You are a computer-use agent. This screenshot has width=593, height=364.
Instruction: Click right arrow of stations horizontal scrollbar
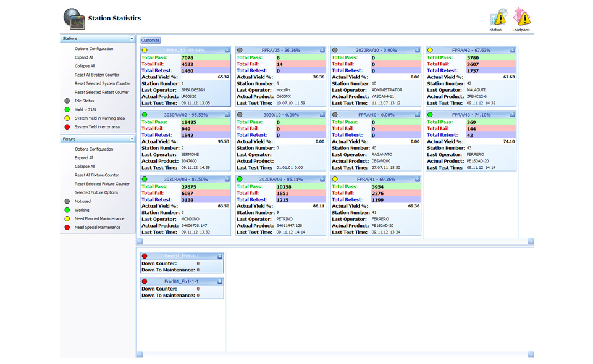[531, 241]
